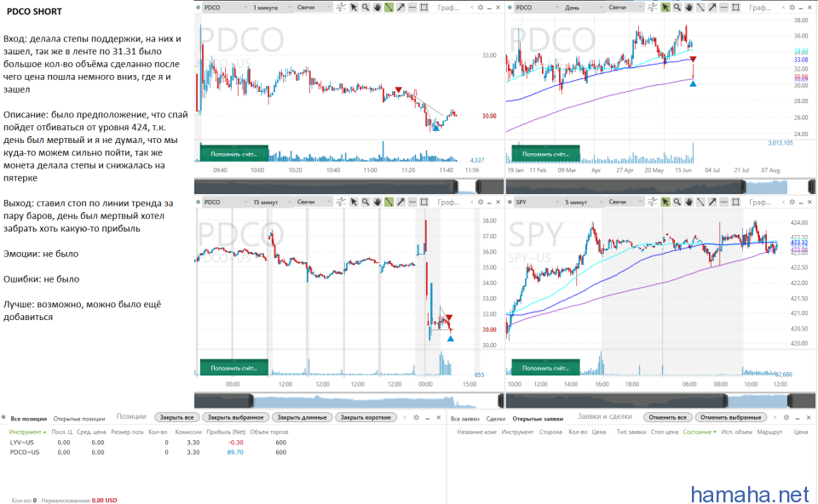Switch to 'Все заявки' tab
The width and height of the screenshot is (818, 504).
[465, 419]
